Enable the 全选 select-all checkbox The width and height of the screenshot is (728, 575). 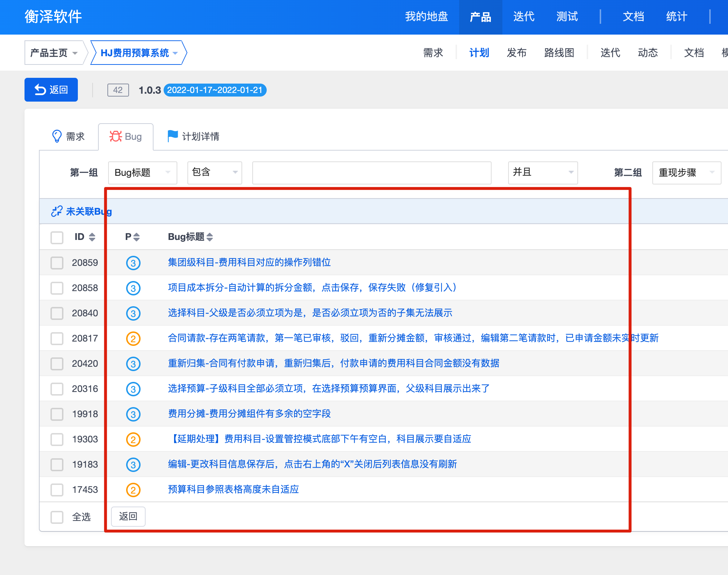pyautogui.click(x=57, y=517)
